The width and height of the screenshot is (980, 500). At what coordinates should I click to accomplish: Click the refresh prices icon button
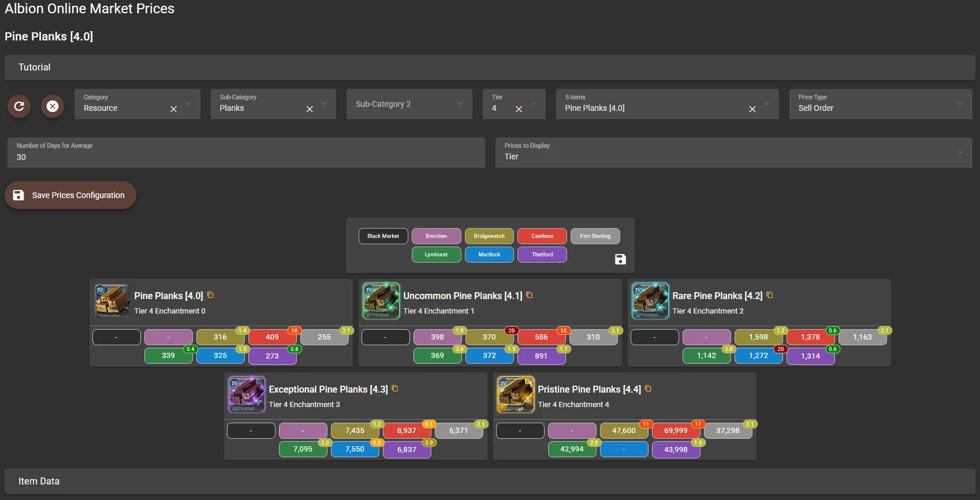tap(19, 106)
